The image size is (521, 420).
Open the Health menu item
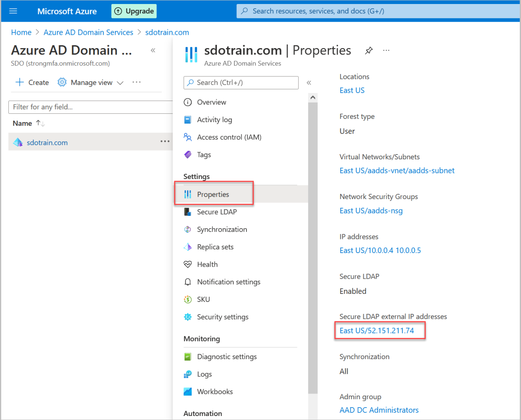[x=207, y=264]
